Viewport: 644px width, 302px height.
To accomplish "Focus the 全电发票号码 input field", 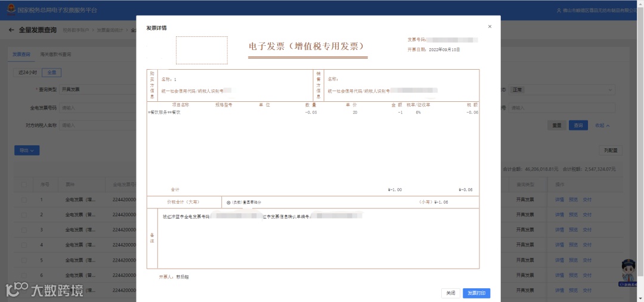I will (97, 108).
